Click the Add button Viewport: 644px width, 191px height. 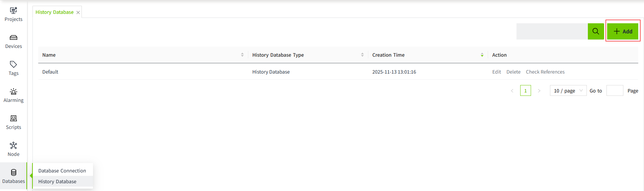coord(623,31)
